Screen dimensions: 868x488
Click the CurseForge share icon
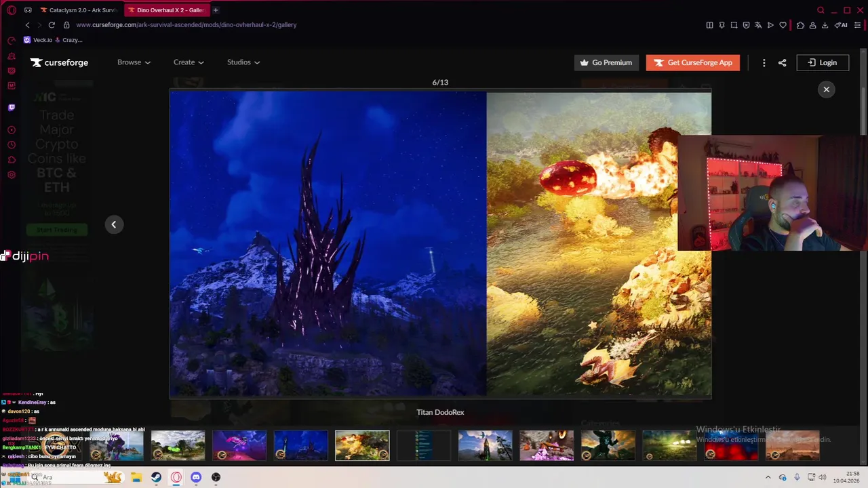[x=782, y=62]
